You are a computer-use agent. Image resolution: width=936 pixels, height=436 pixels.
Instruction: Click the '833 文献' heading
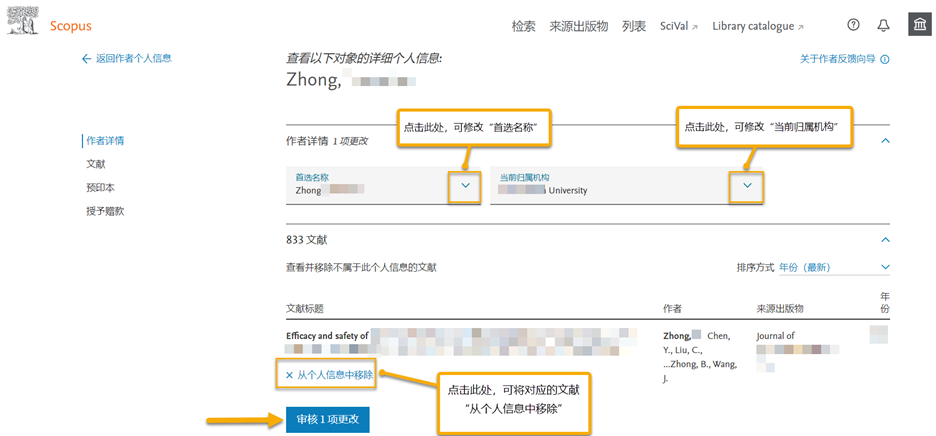point(307,240)
